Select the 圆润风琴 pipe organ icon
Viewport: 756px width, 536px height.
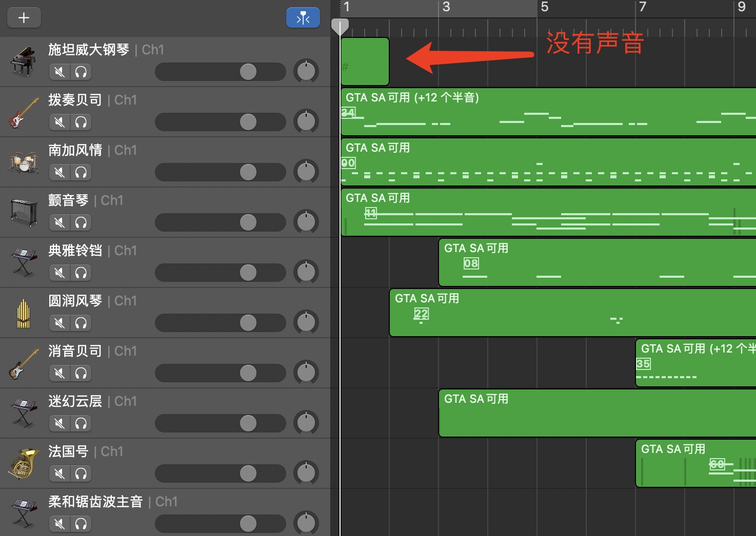(23, 313)
